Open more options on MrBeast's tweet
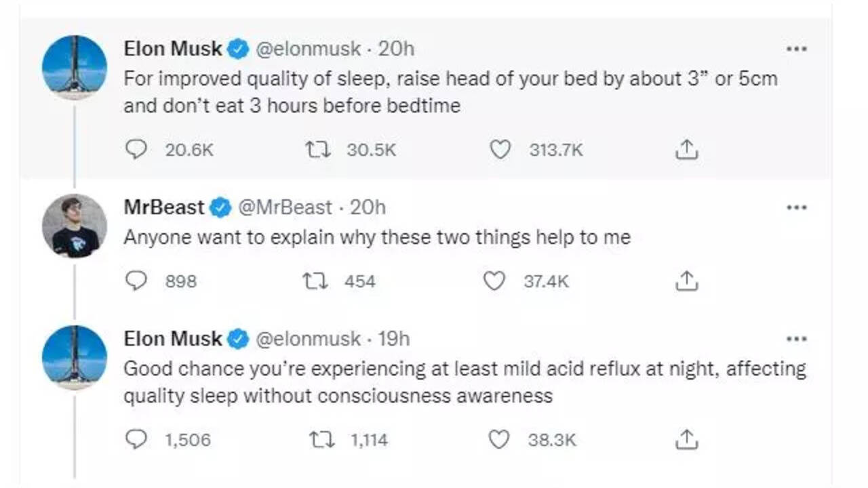This screenshot has width=868, height=488. pyautogui.click(x=797, y=207)
